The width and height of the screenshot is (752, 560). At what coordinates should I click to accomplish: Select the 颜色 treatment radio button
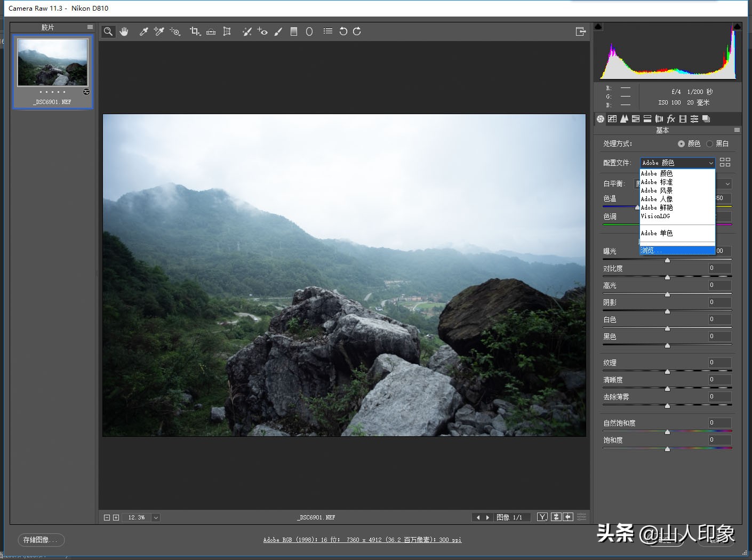[x=681, y=143]
